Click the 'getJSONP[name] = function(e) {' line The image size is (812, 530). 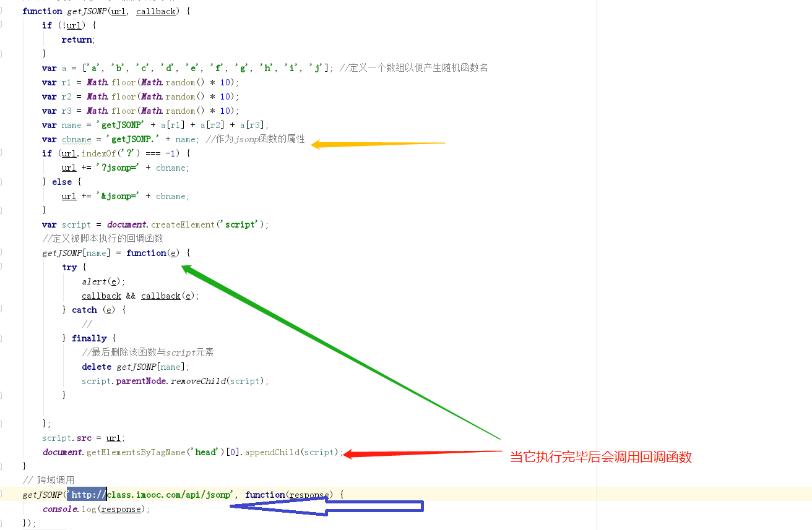coord(116,253)
